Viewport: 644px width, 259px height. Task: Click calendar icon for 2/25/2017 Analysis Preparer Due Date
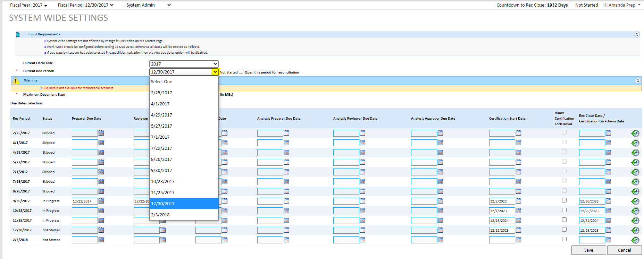click(x=286, y=133)
